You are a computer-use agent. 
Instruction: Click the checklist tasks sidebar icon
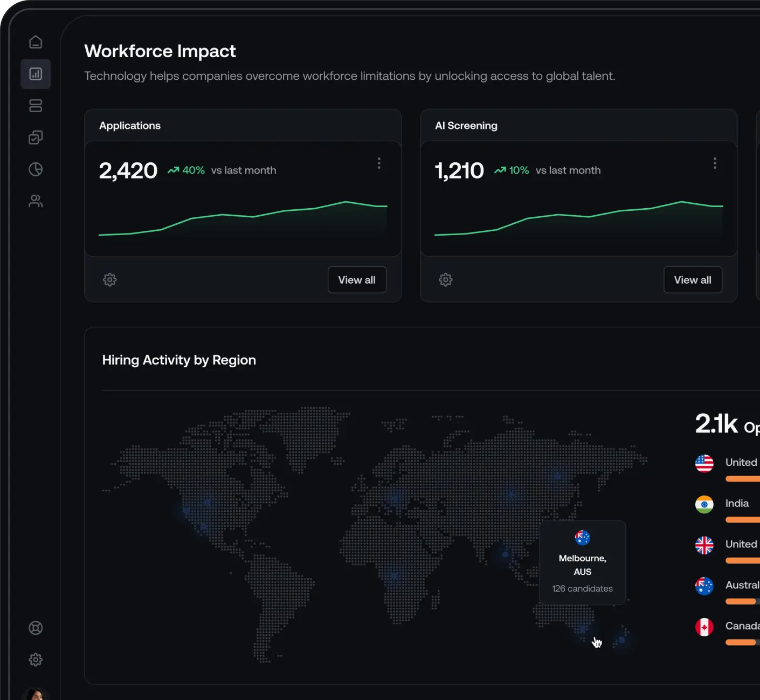click(x=36, y=138)
